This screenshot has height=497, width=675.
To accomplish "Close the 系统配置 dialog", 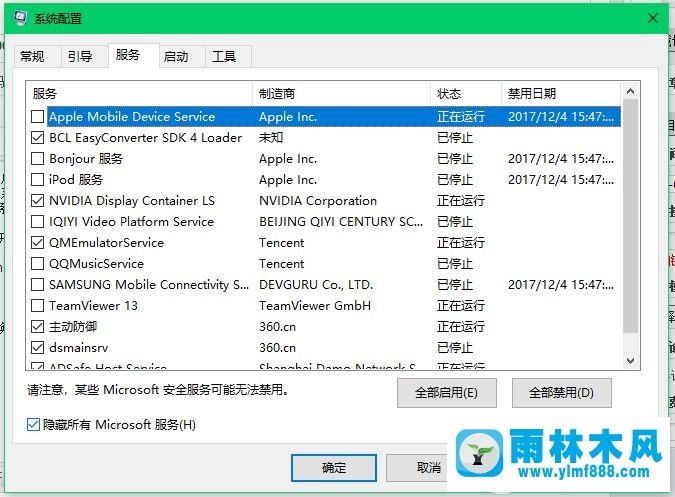I will pos(653,18).
